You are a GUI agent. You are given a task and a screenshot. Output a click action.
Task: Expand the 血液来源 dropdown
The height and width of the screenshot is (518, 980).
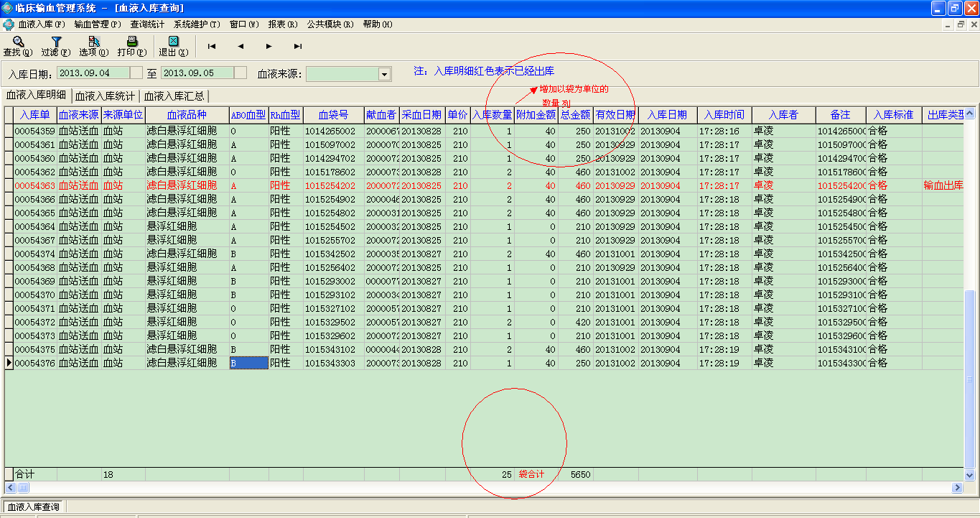click(x=384, y=74)
